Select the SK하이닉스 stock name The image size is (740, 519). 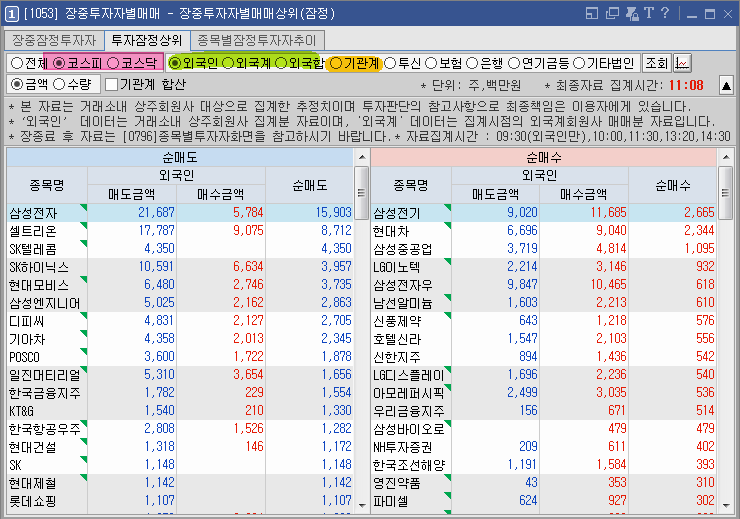tap(39, 268)
